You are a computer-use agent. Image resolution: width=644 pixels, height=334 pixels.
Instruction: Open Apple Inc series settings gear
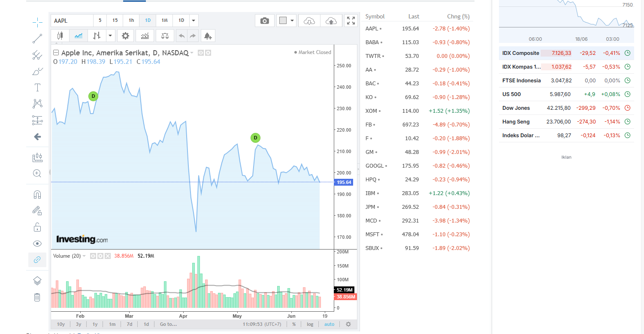tap(208, 53)
